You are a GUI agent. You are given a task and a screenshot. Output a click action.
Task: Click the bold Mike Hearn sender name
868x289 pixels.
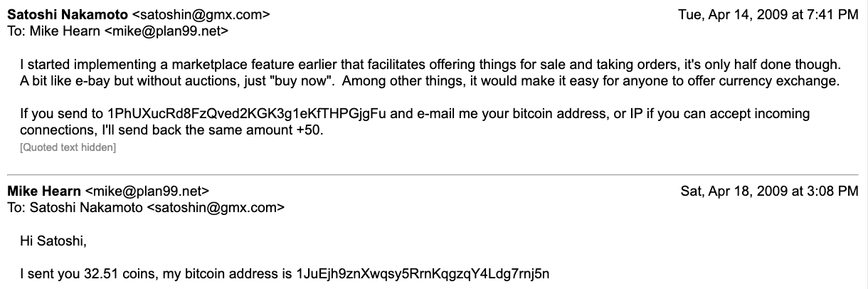click(x=43, y=191)
